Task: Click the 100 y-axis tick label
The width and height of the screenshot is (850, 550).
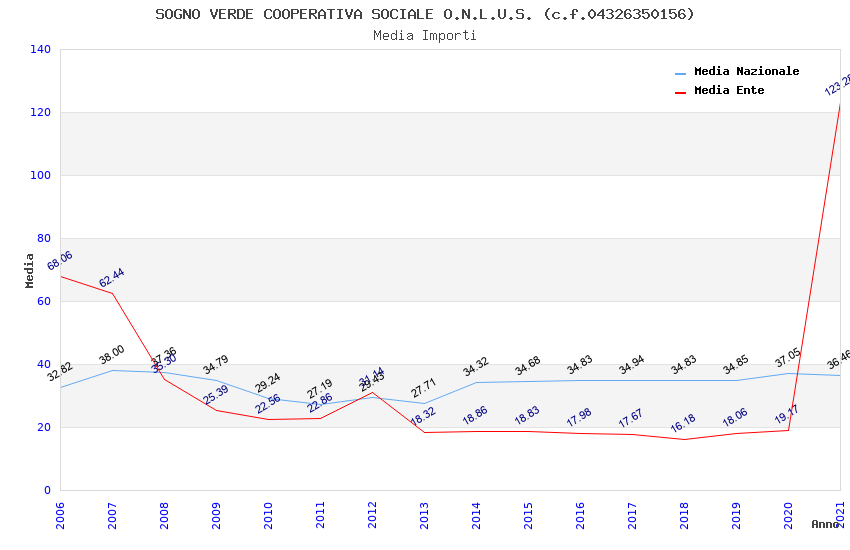Action: tap(41, 175)
